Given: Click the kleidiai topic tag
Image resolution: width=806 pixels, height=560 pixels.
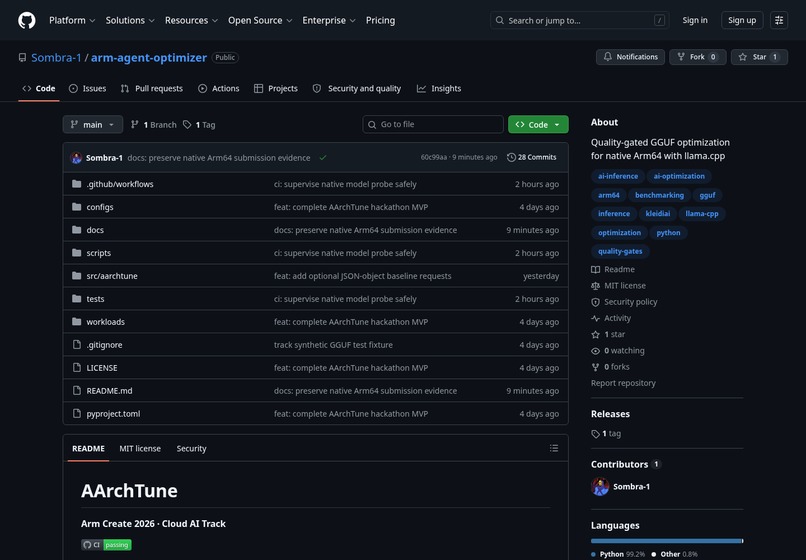Looking at the screenshot, I should pos(657,213).
